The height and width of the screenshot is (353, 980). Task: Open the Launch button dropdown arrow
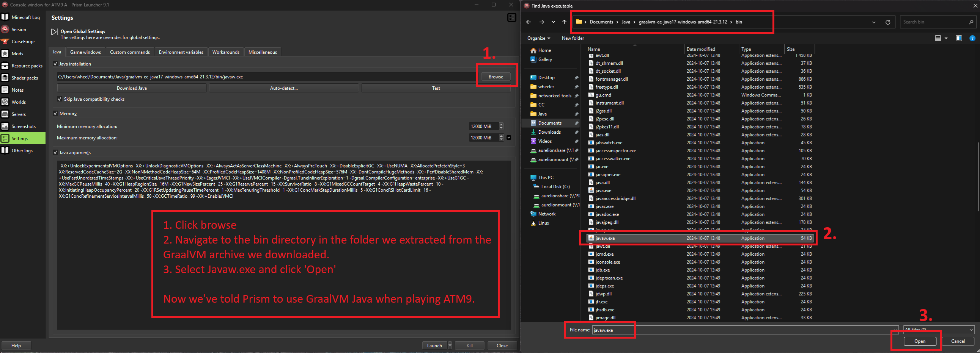point(450,345)
